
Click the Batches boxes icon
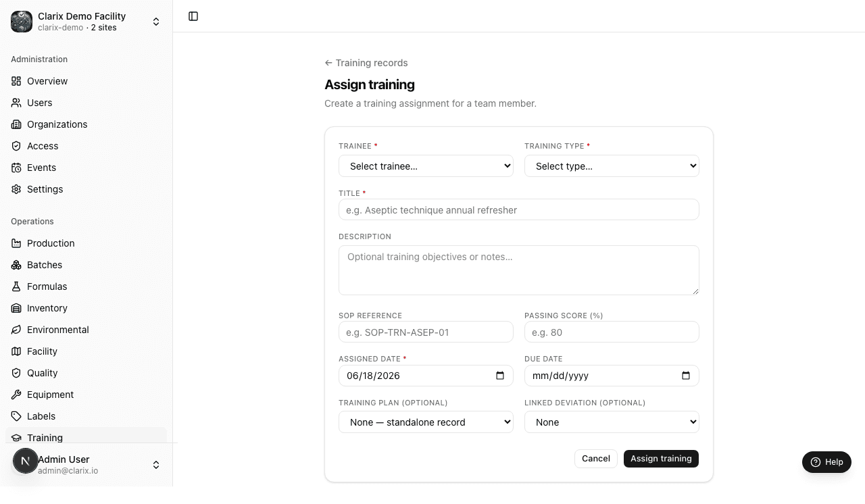pos(16,265)
